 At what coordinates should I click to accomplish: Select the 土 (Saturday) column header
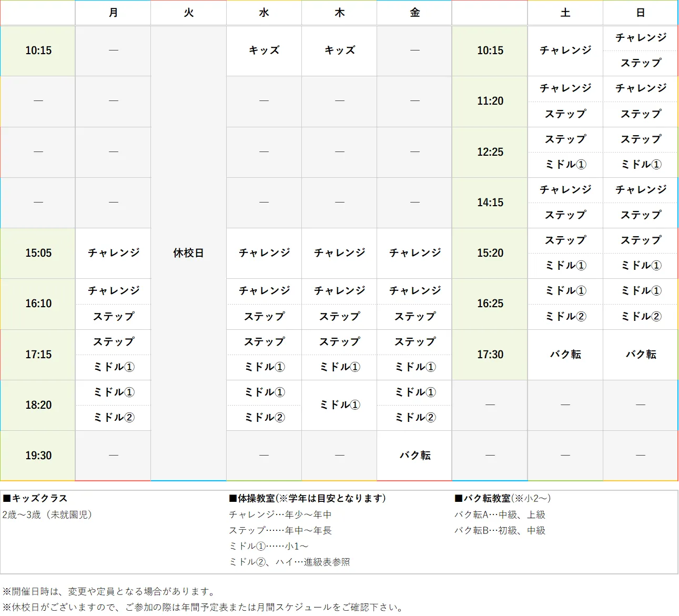[x=565, y=13]
